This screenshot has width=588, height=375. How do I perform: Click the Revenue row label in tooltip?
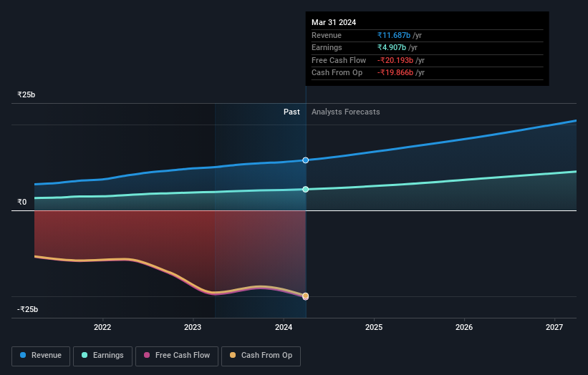pyautogui.click(x=327, y=35)
